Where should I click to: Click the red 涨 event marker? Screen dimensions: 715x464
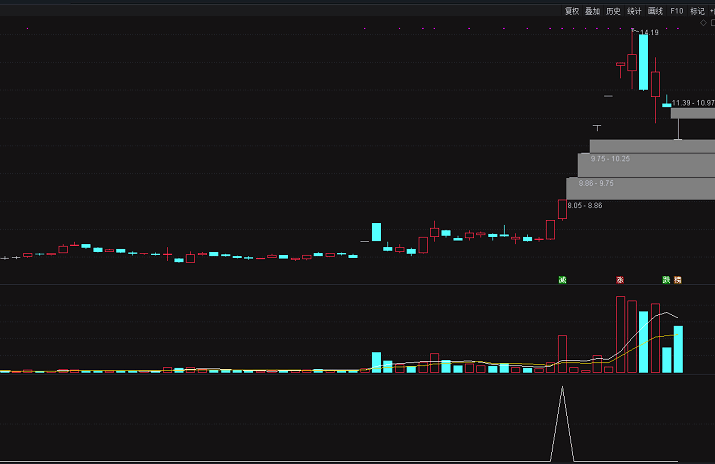point(620,280)
